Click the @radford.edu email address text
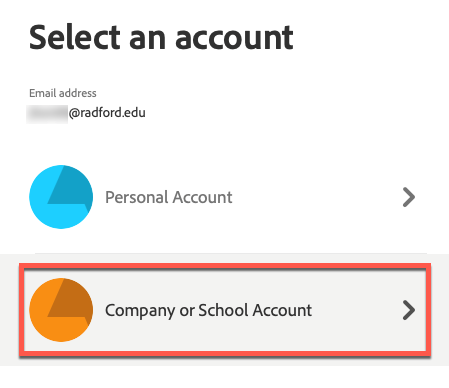 pyautogui.click(x=107, y=113)
